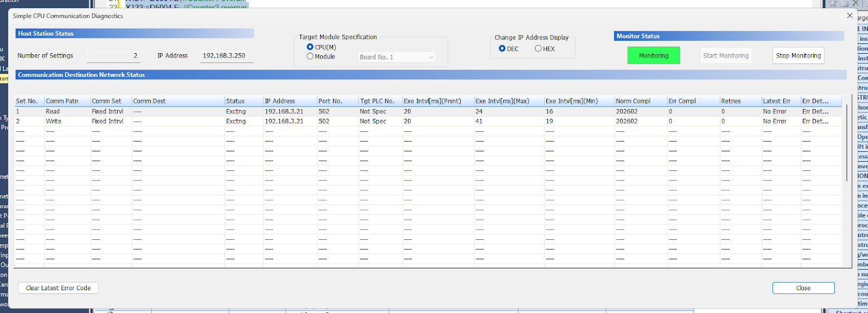Click the host IP Address 192.168.3.250 field
Viewport: 868px width, 313px height.
pos(227,56)
